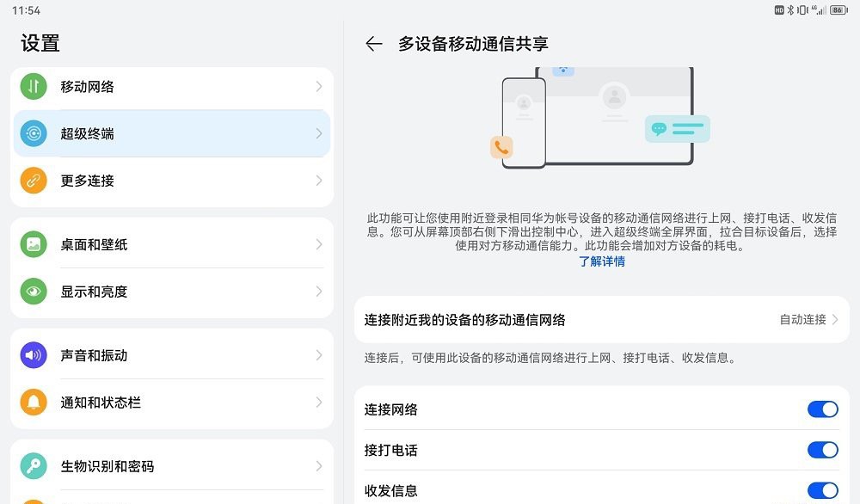Turn off the 接打电话 toggle
The height and width of the screenshot is (504, 860).
click(823, 450)
